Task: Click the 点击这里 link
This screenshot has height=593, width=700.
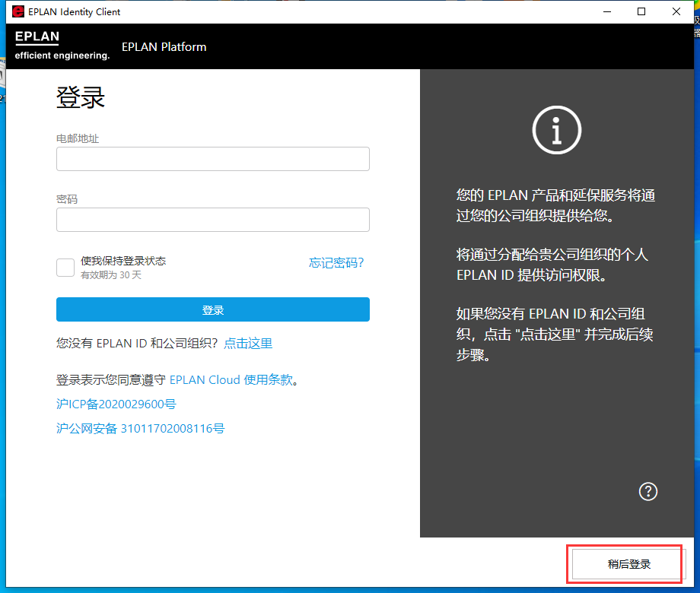Action: [x=247, y=343]
